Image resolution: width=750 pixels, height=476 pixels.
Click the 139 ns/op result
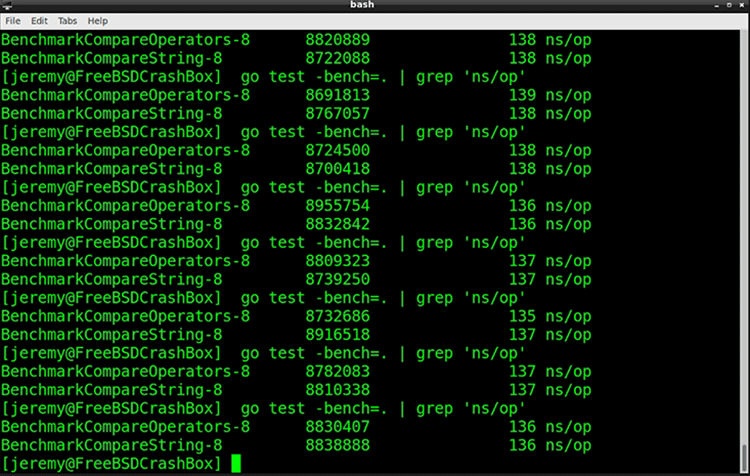point(550,95)
